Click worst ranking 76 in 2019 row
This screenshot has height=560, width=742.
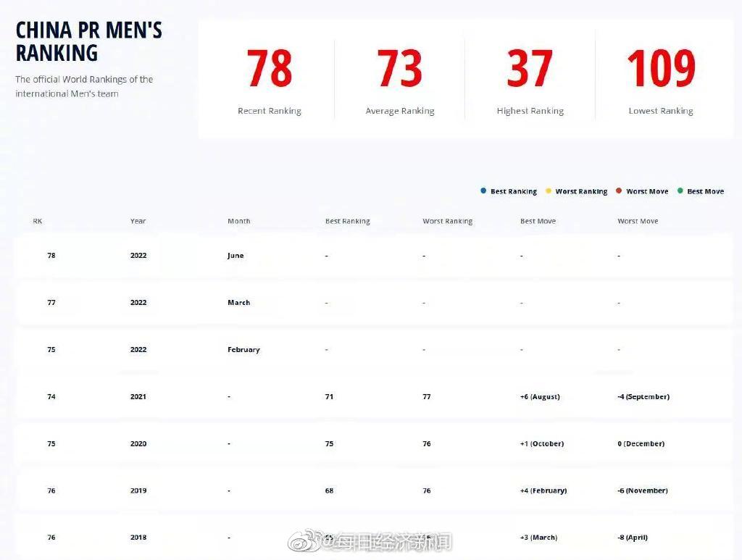click(426, 491)
